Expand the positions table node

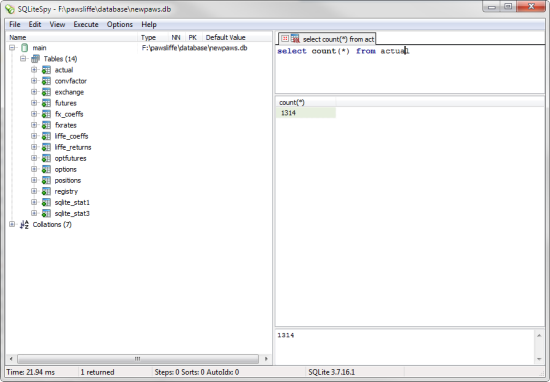point(34,180)
